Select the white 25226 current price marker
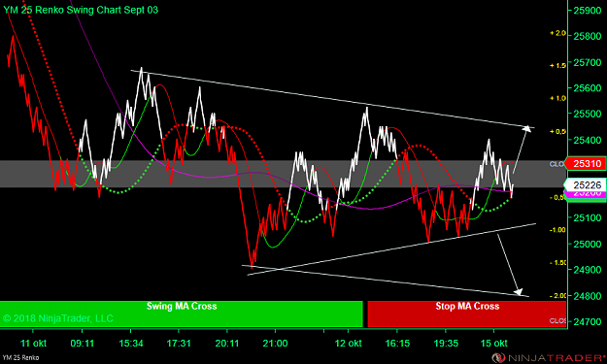Image resolution: width=607 pixels, height=364 pixels. click(x=587, y=184)
